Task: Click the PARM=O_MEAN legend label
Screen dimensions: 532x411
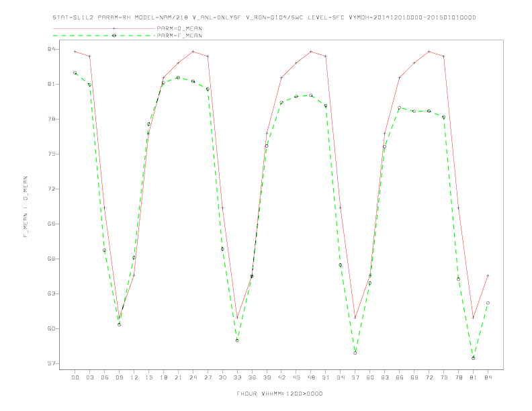Action: [x=179, y=28]
